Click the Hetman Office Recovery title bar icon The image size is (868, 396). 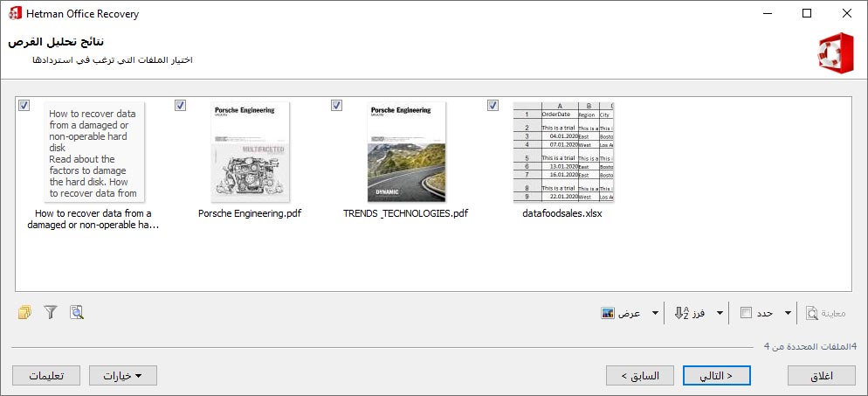(x=16, y=13)
